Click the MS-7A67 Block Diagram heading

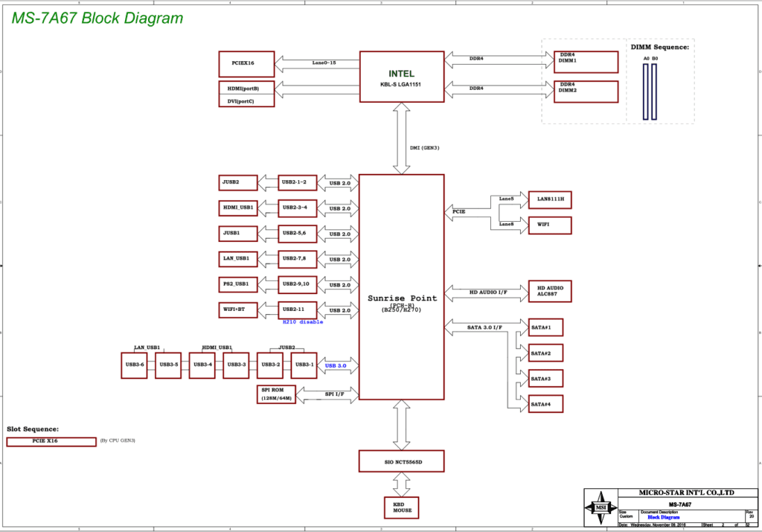tap(97, 18)
